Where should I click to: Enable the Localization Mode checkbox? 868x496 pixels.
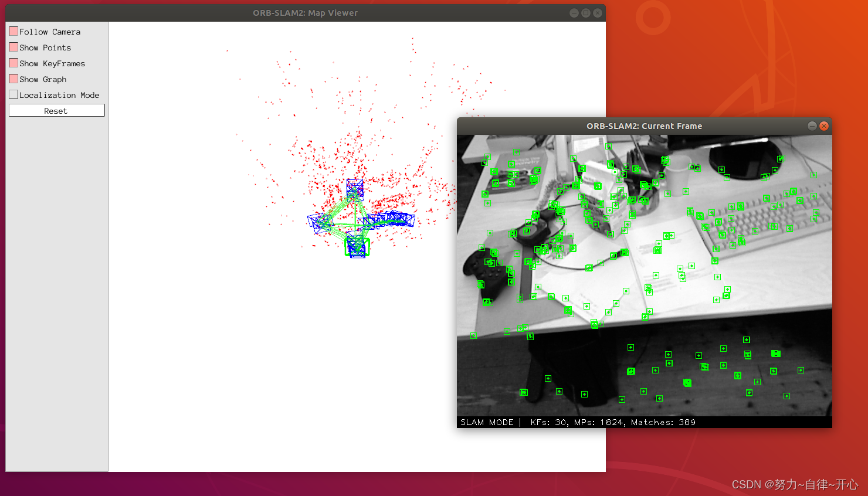point(13,94)
